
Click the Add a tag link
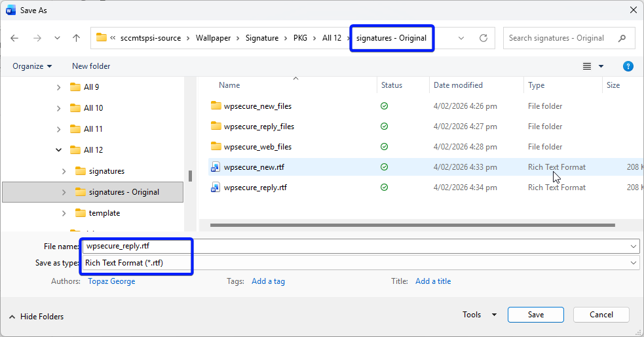tap(268, 281)
